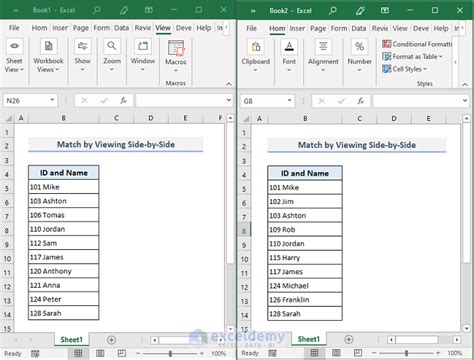474x360 pixels.
Task: Open Name Box dropdown showing G8
Action: pos(289,101)
